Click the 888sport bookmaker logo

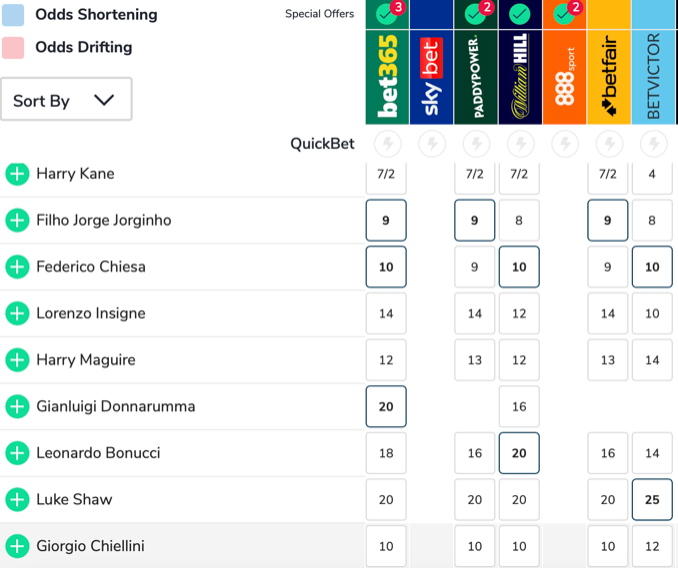pyautogui.click(x=564, y=77)
